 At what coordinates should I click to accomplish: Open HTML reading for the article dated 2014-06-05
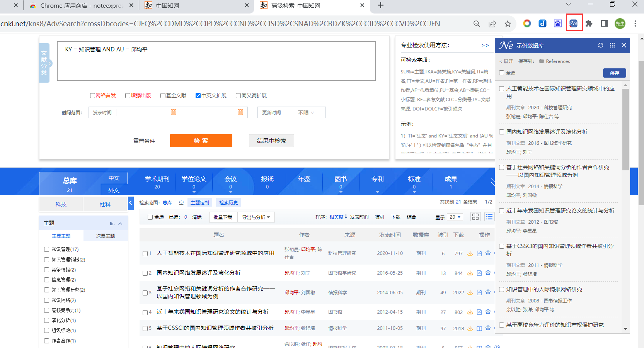[479, 292]
